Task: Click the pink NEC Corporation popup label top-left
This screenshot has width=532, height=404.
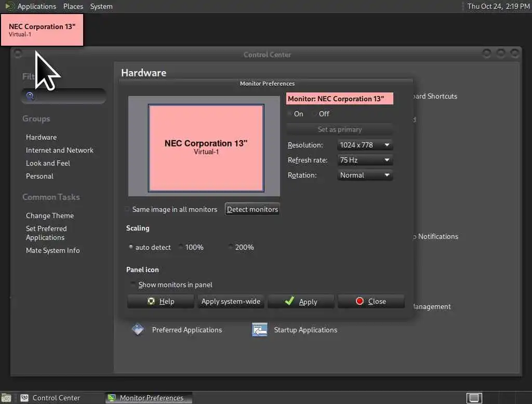Action: coord(42,30)
